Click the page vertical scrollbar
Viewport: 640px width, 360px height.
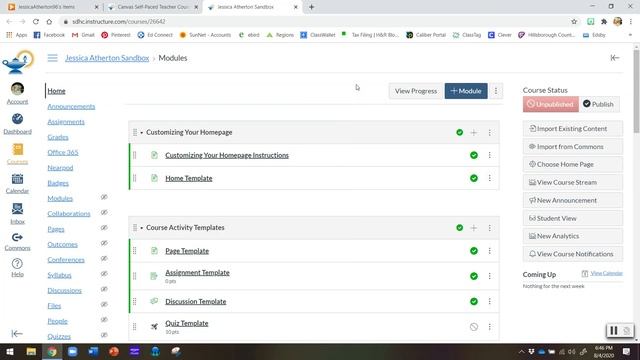636,92
